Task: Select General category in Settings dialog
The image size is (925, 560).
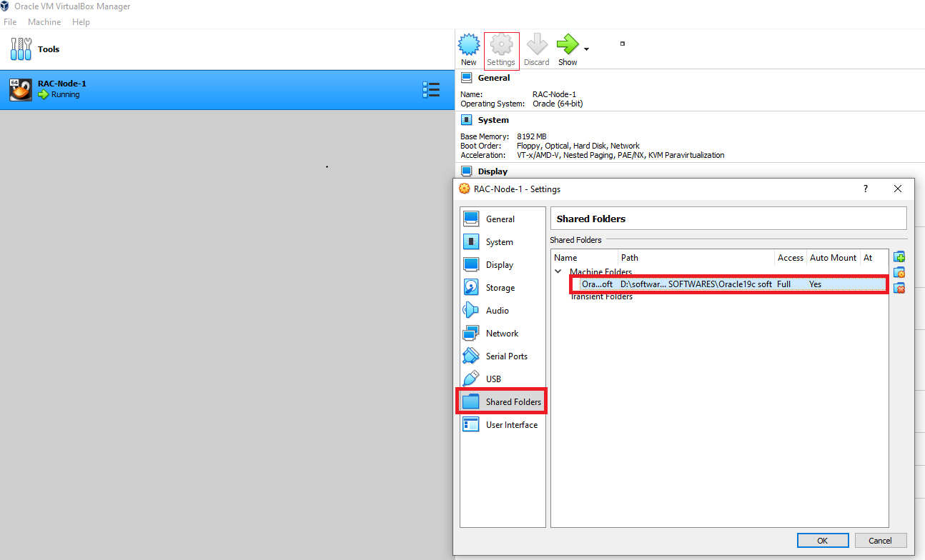Action: pos(503,219)
